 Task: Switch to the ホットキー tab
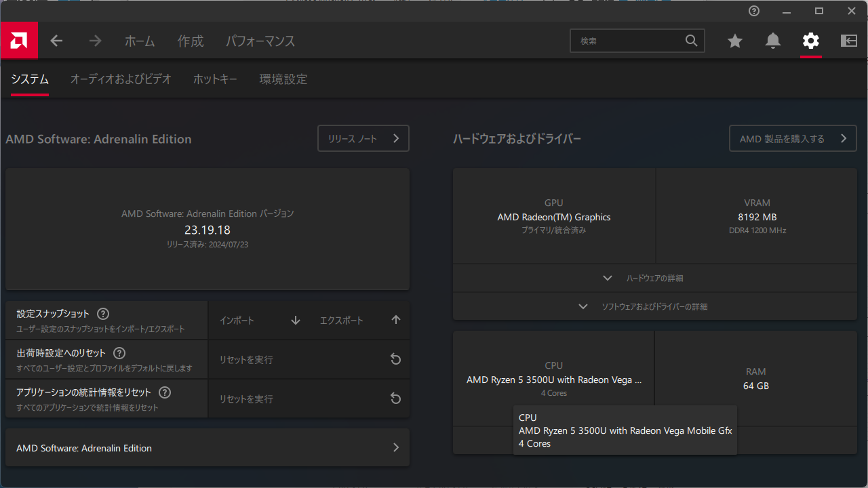[215, 79]
